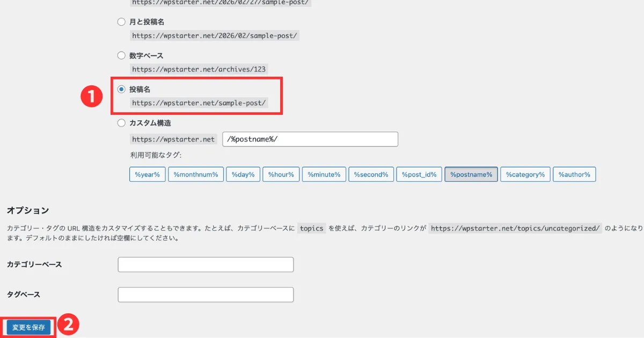Image resolution: width=644 pixels, height=338 pixels.
Task: Click the %day% tag button
Action: tap(243, 174)
